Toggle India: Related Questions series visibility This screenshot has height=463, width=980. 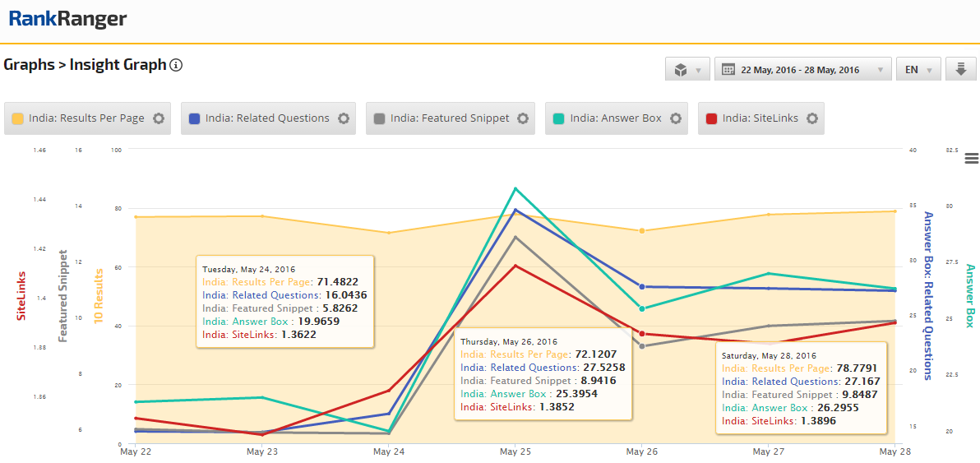pos(267,118)
